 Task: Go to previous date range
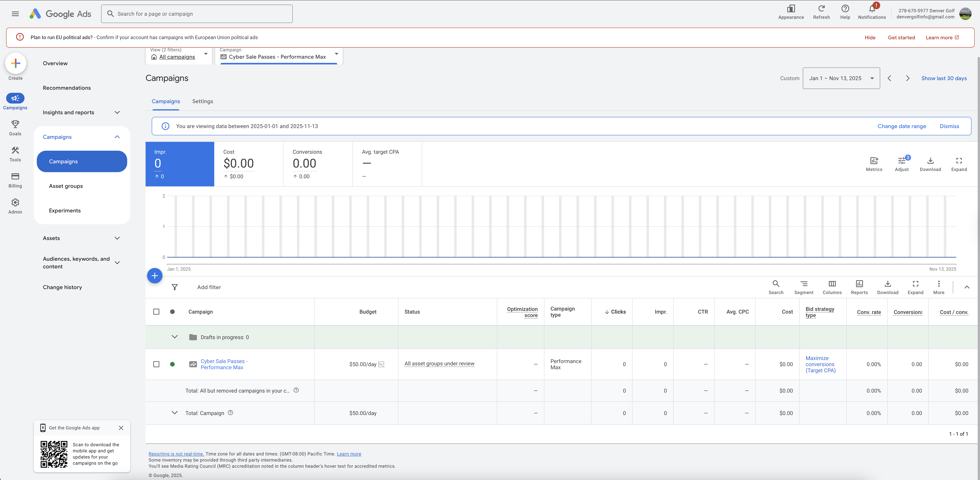(x=889, y=78)
